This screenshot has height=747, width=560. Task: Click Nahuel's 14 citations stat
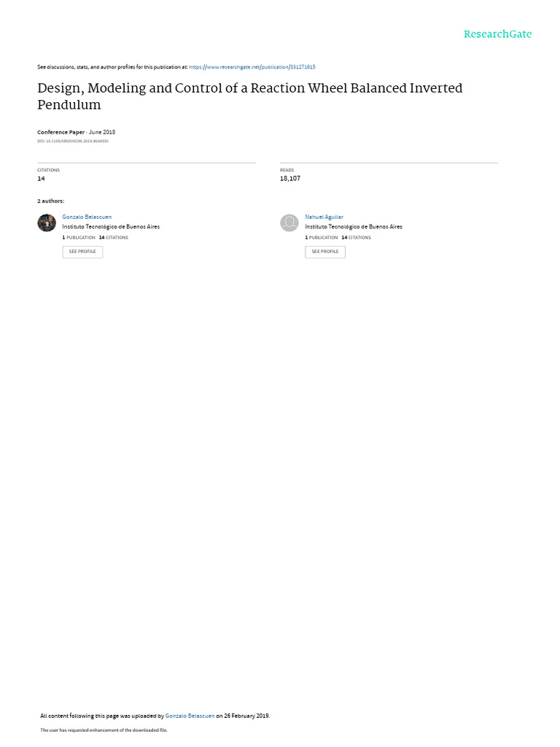point(356,237)
